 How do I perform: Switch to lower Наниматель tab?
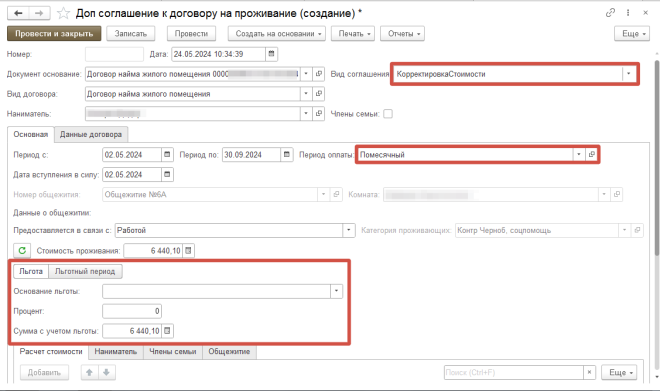tap(116, 351)
